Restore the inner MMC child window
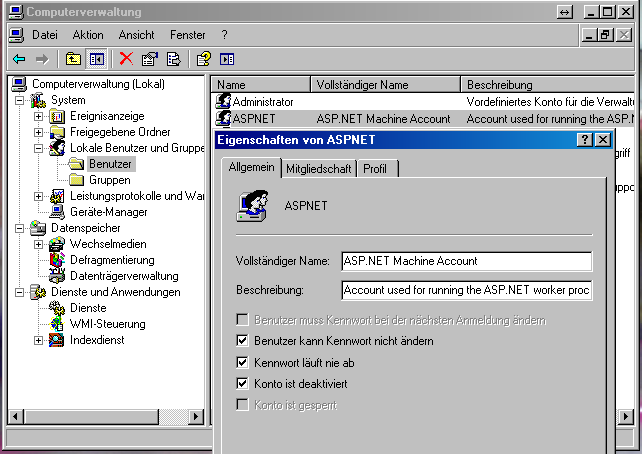The height and width of the screenshot is (454, 642). pos(606,35)
